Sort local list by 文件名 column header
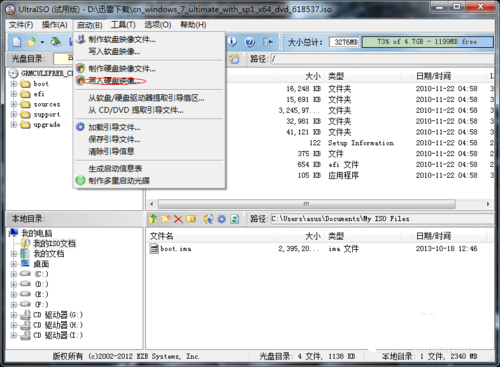The width and height of the screenshot is (500, 367). coord(210,236)
